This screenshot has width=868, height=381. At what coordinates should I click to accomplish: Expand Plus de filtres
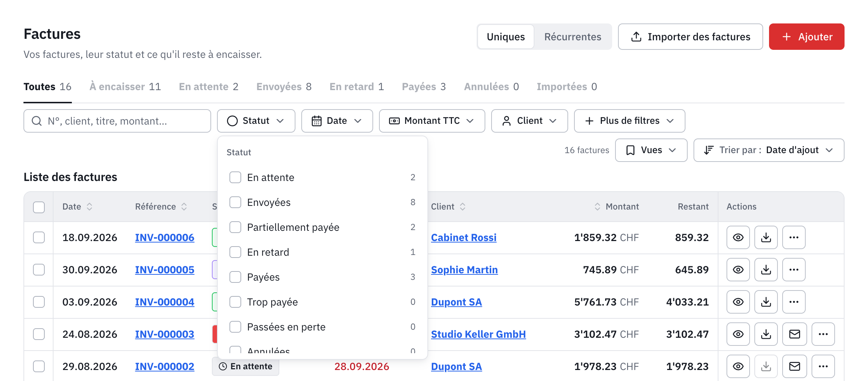(629, 121)
